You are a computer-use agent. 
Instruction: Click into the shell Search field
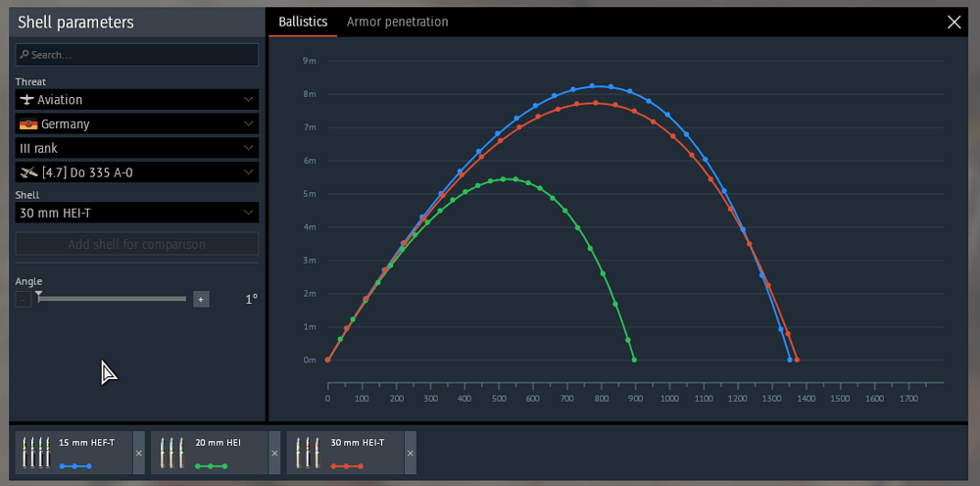tap(137, 55)
